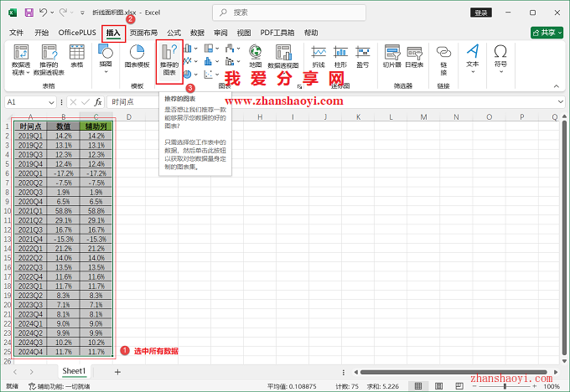Image resolution: width=570 pixels, height=392 pixels.
Task: Click the Save icon in title bar
Action: click(29, 13)
